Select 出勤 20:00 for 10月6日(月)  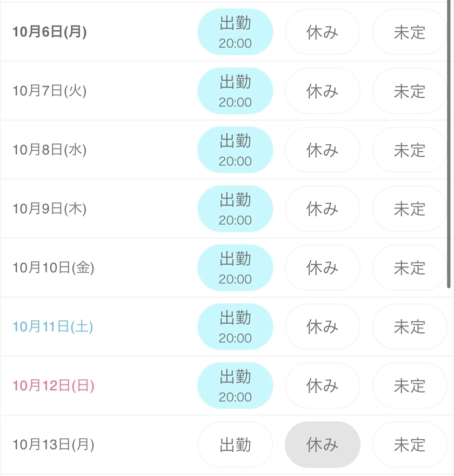click(x=235, y=32)
